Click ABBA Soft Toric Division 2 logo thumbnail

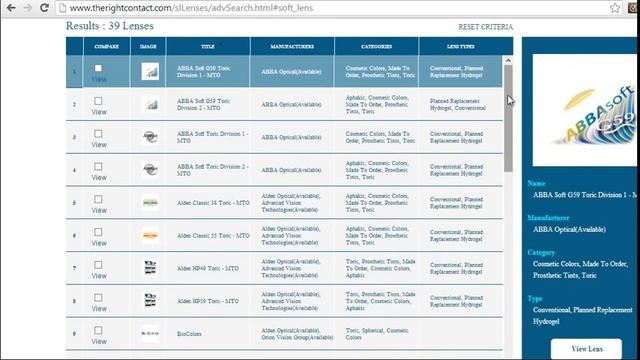pos(150,169)
